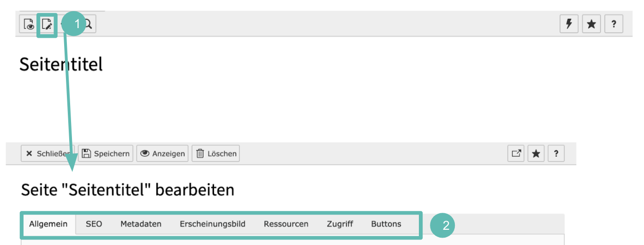Switch to the Zugriff tab
The image size is (644, 245).
(x=340, y=224)
